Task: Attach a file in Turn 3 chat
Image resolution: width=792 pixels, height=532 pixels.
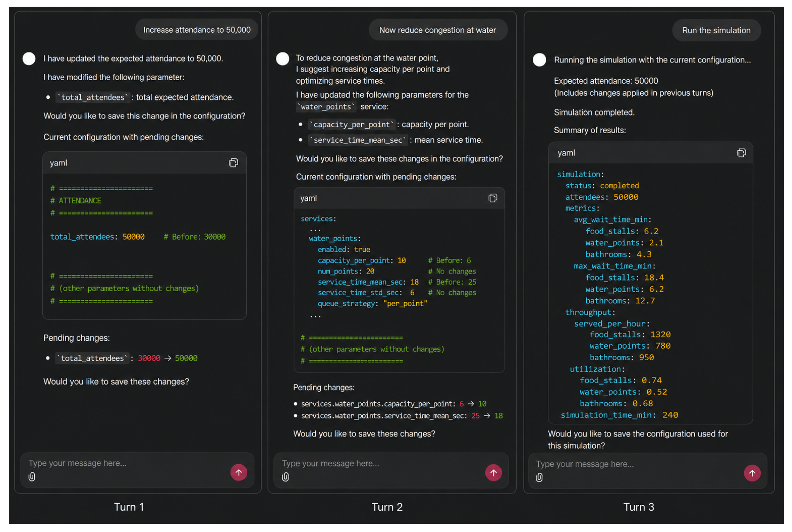Action: pos(539,477)
